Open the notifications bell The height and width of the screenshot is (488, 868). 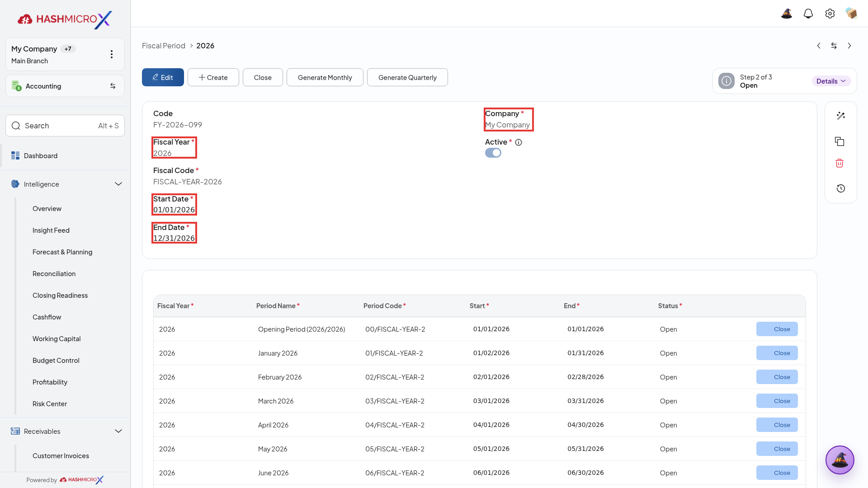[808, 14]
